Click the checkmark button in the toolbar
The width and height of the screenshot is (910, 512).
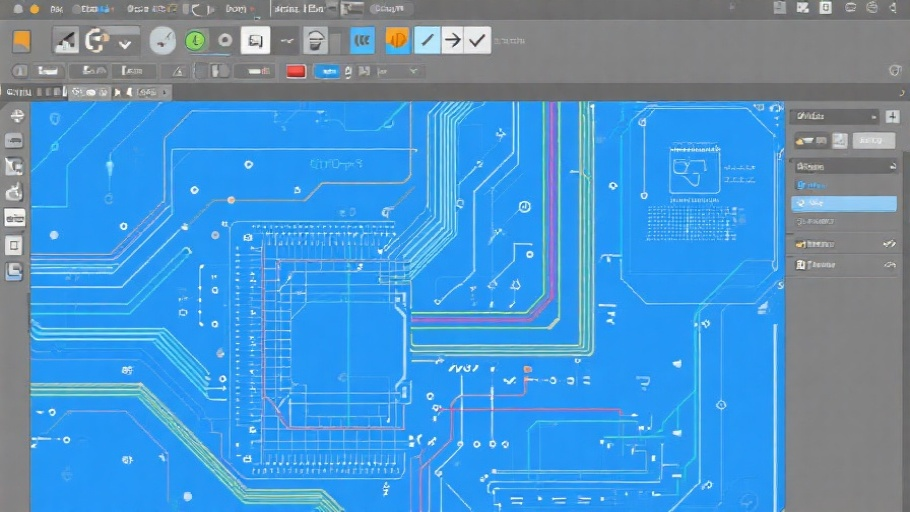478,41
